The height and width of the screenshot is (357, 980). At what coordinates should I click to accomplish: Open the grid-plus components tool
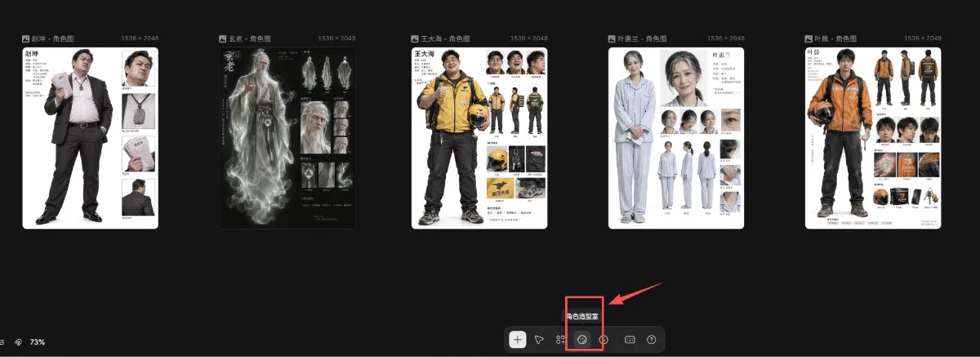(x=561, y=340)
